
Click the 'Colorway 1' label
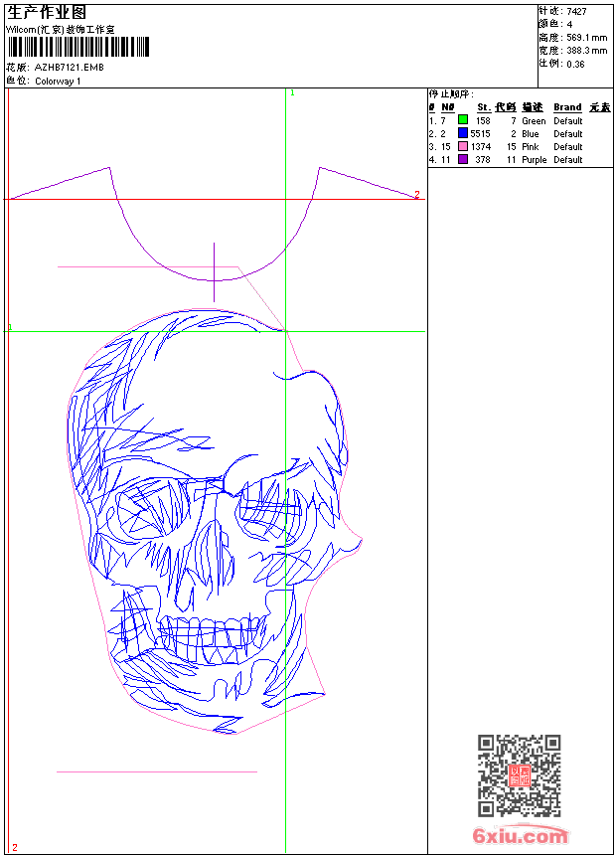tap(58, 81)
